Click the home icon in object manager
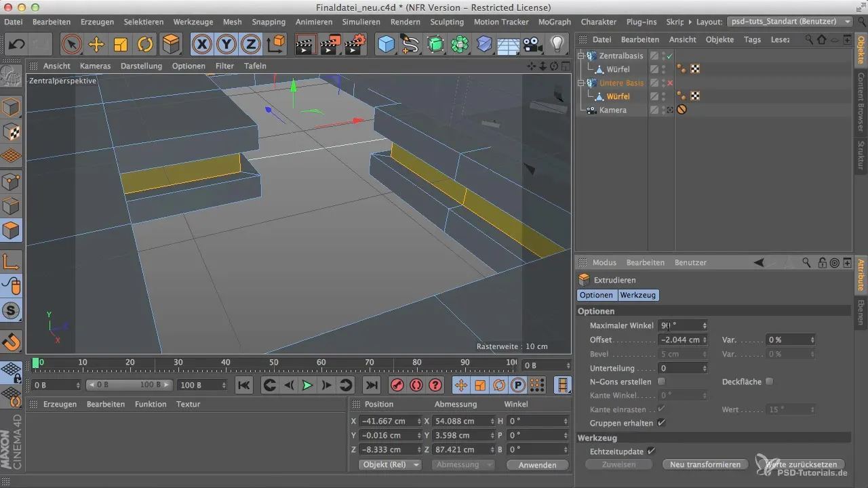 click(821, 39)
